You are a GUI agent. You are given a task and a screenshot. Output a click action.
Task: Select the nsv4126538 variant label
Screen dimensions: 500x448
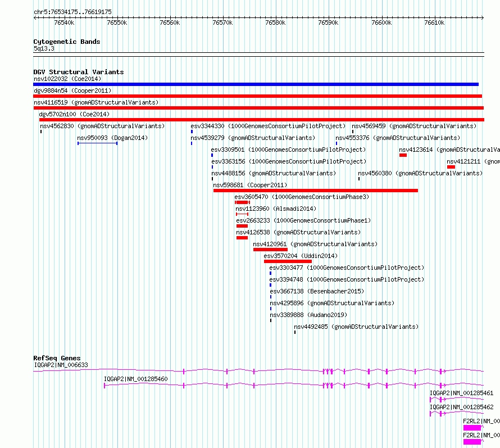point(298,232)
